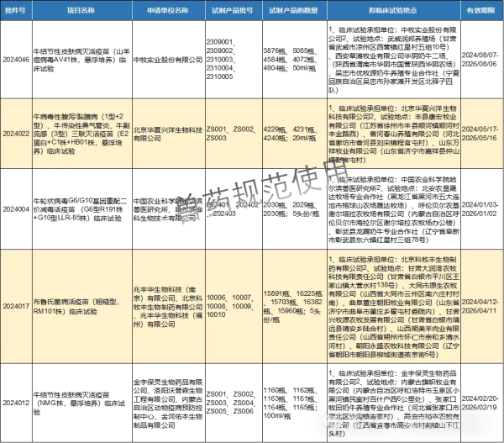Screen dimensions: 504x443
Task: Click quantity cell with 4229瓶 20ml/瓶
Action: coord(295,134)
